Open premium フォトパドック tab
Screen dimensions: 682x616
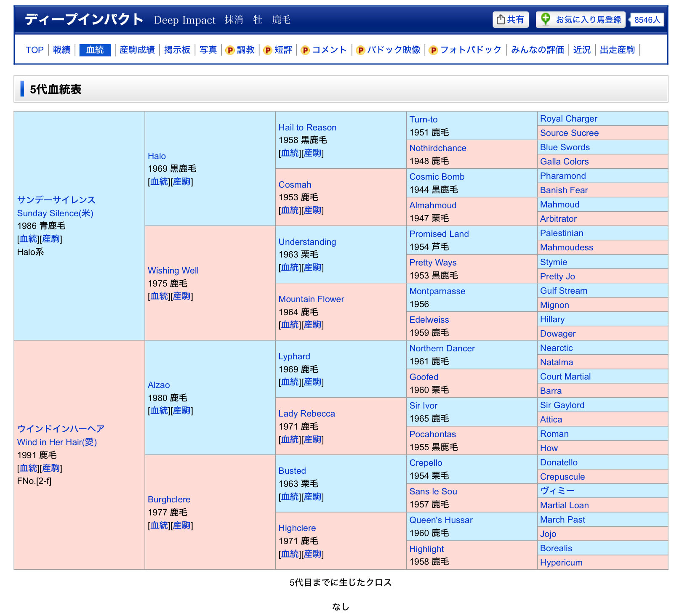(465, 50)
